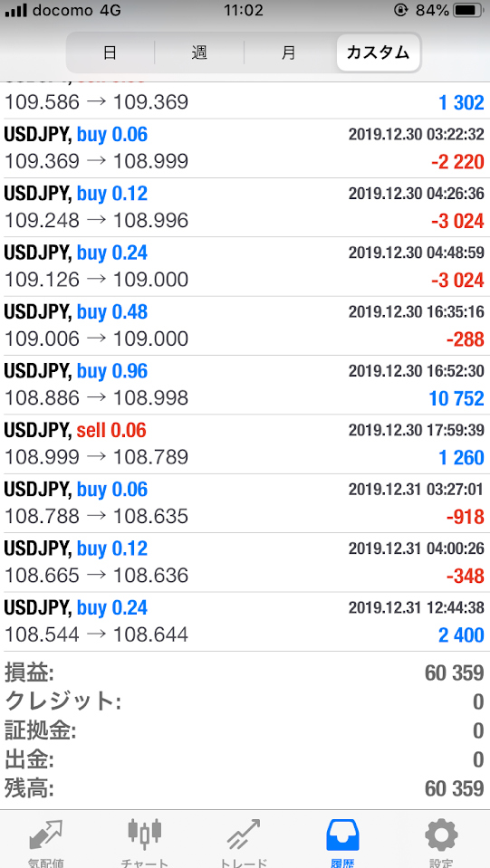Open the トレード trade arrow icon
Viewport: 490px width, 868px height.
243,836
